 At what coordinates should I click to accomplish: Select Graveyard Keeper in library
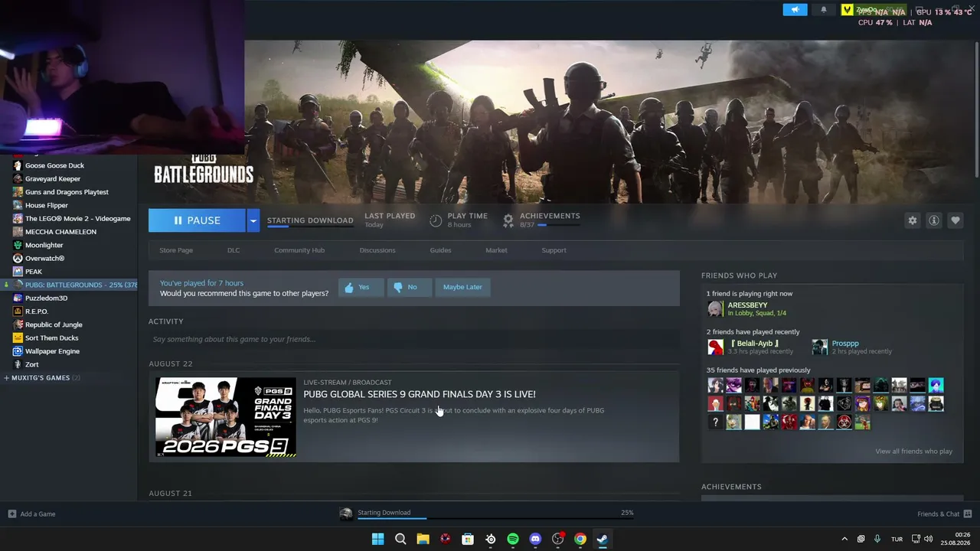pyautogui.click(x=53, y=179)
